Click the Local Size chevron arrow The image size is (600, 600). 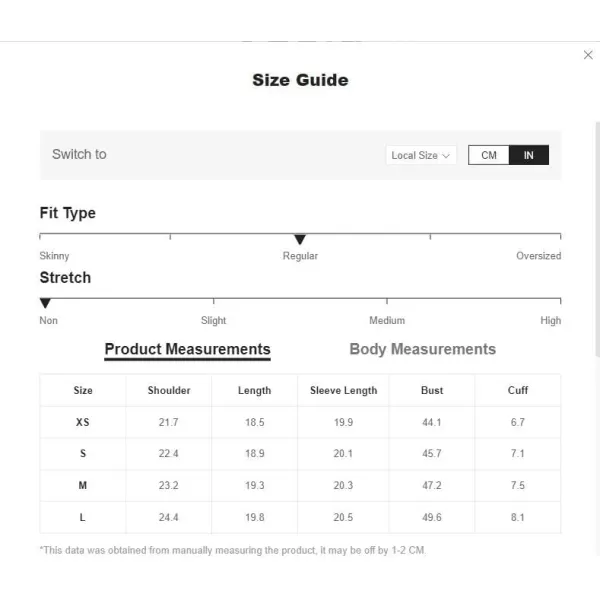(445, 156)
